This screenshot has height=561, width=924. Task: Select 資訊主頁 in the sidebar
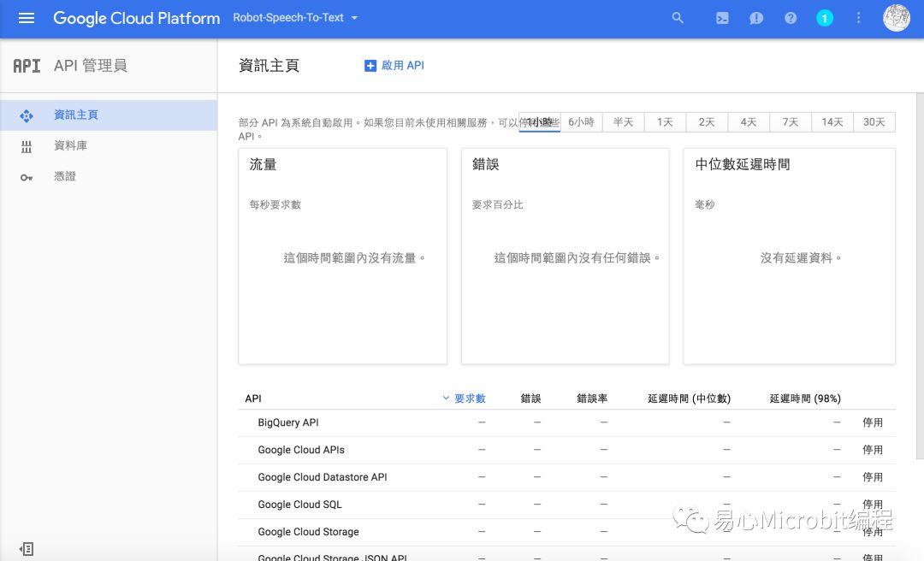(109, 115)
